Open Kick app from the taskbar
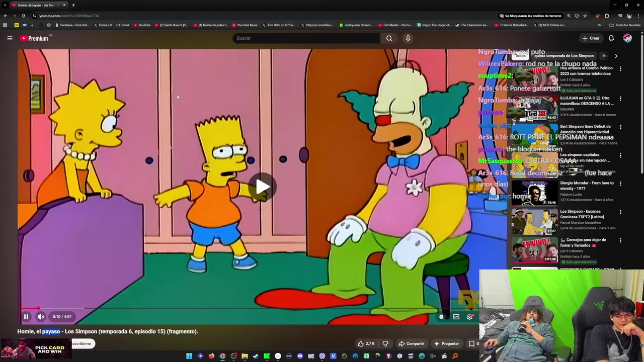The height and width of the screenshot is (362, 644). [x=267, y=356]
